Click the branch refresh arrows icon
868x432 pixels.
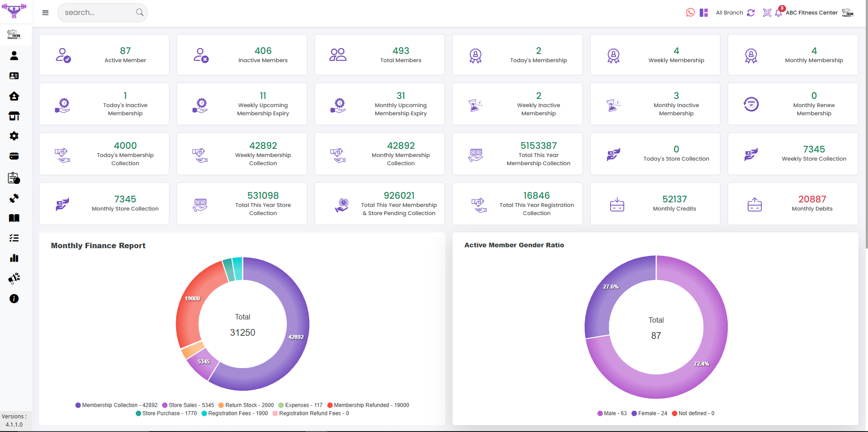pos(751,13)
